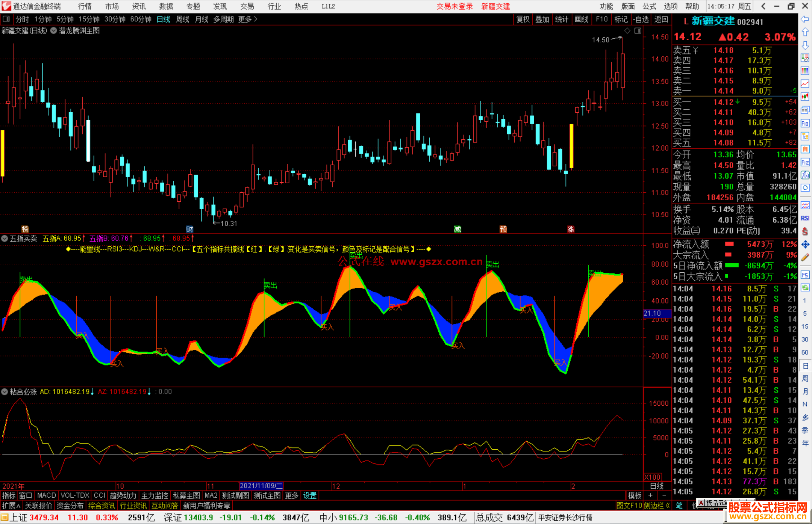812x524 pixels.
Task: Jump to next stock with down arrow icon
Action: click(x=805, y=45)
